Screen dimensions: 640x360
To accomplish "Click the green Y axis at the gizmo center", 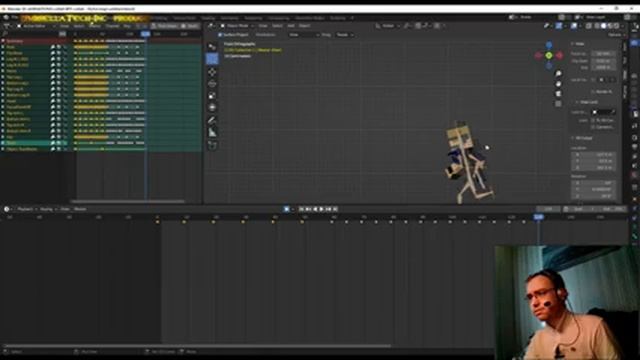I will point(549,55).
